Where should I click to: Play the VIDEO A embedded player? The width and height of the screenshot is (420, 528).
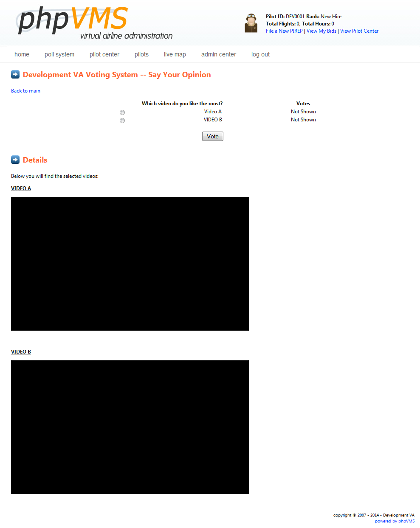coord(130,264)
